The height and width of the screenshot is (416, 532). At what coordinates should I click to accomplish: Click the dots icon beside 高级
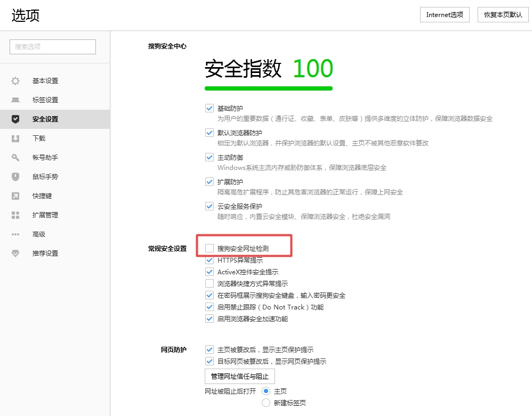coord(15,234)
